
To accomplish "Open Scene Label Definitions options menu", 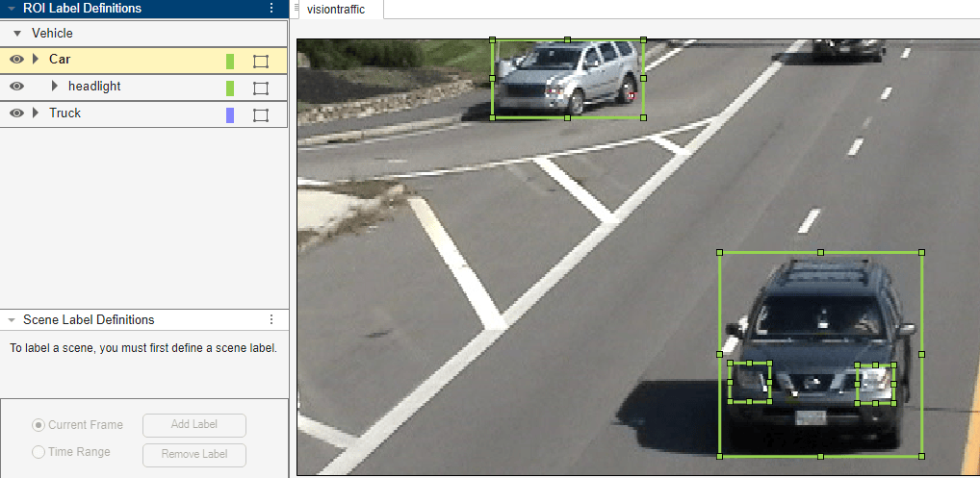I will click(271, 319).
